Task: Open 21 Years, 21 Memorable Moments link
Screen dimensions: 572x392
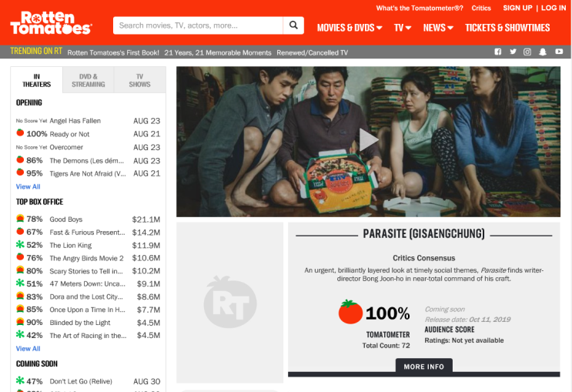Action: click(218, 52)
